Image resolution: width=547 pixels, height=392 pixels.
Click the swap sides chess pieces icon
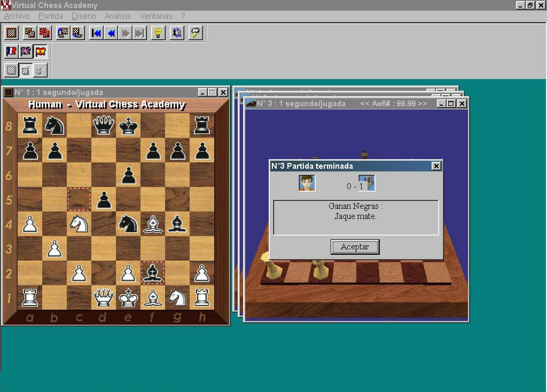point(177,33)
